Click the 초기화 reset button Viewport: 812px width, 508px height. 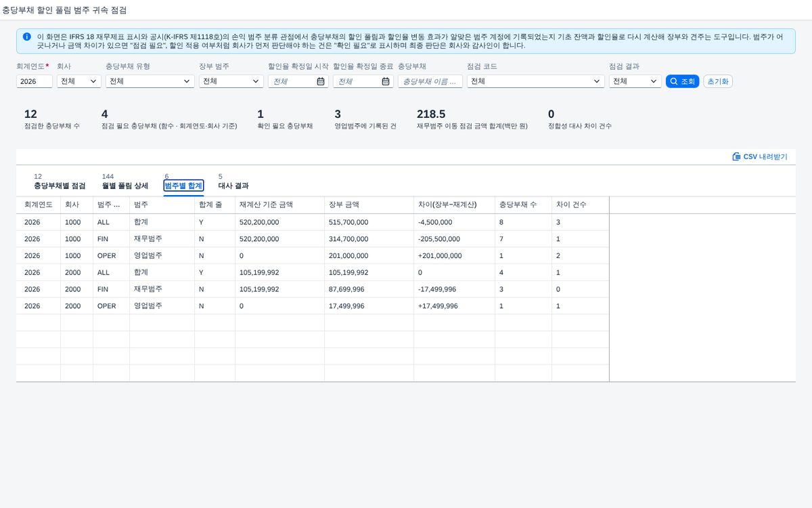click(x=718, y=81)
